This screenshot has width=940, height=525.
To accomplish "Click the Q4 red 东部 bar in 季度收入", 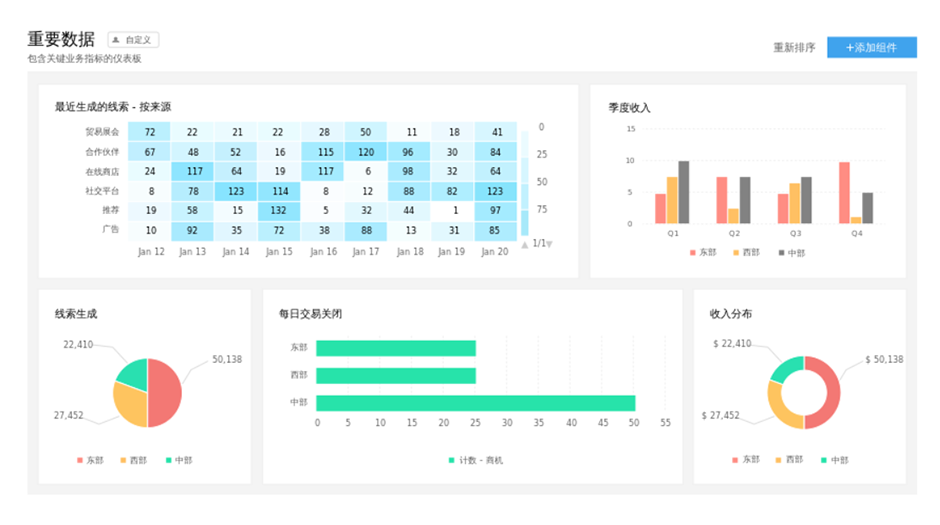I will (844, 193).
